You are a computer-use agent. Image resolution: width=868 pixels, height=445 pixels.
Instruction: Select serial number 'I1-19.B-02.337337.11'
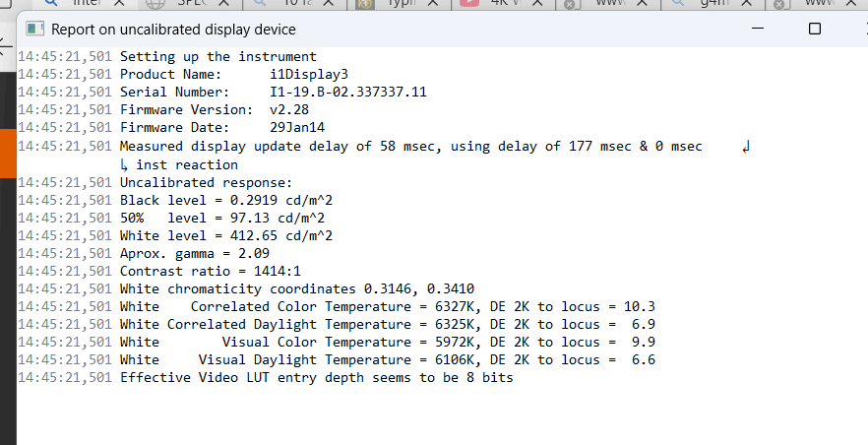point(348,92)
